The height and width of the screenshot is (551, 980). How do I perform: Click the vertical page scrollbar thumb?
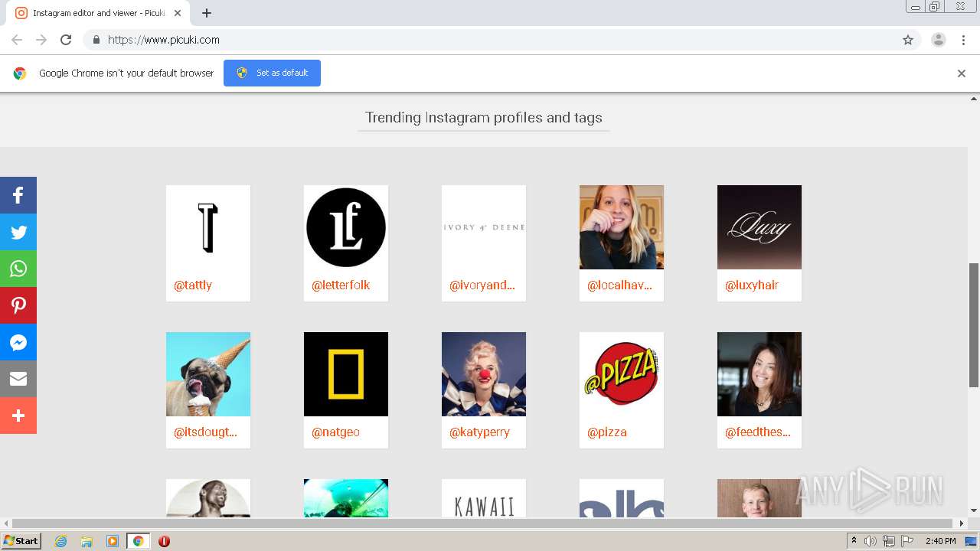pos(974,324)
